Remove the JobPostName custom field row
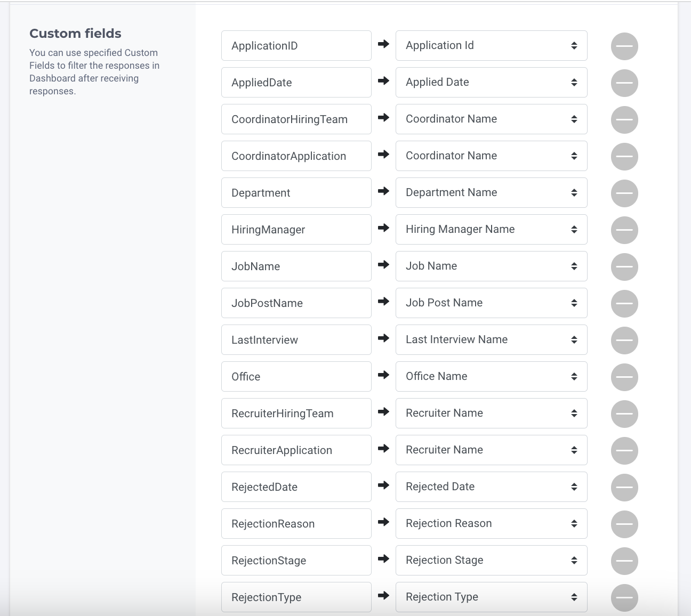 [x=624, y=304]
